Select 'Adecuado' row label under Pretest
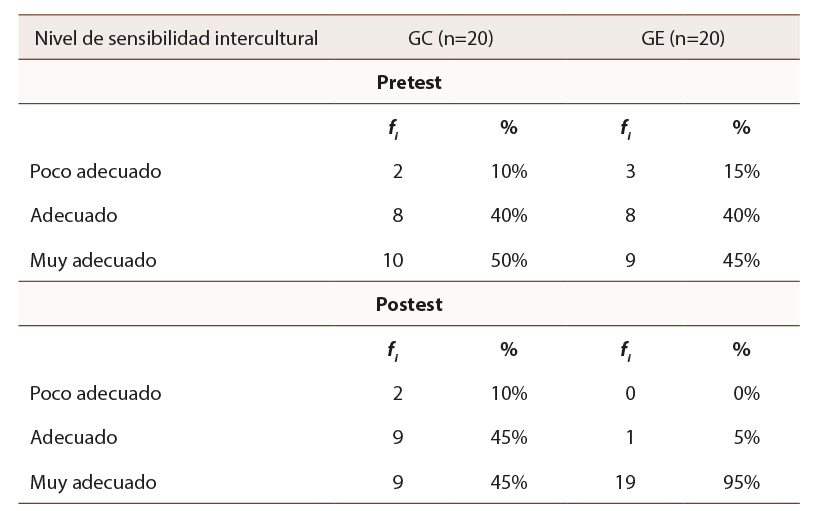 tap(73, 215)
